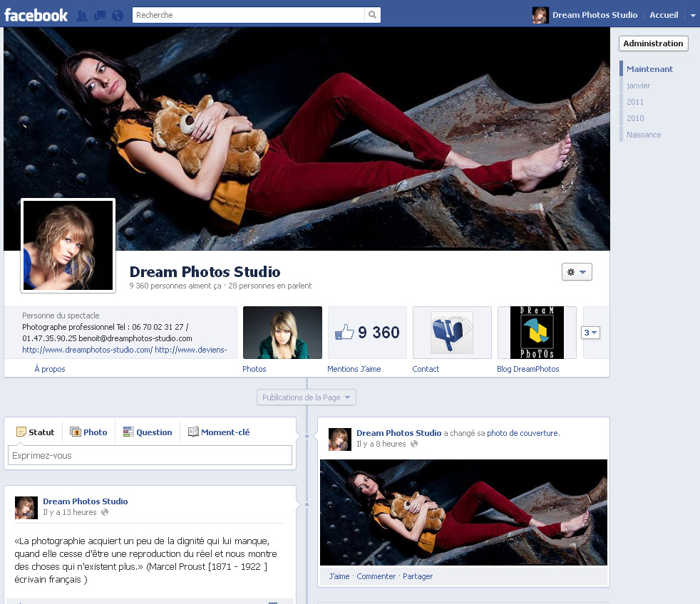
Task: Click Partager on the cover photo post
Action: coord(418,576)
